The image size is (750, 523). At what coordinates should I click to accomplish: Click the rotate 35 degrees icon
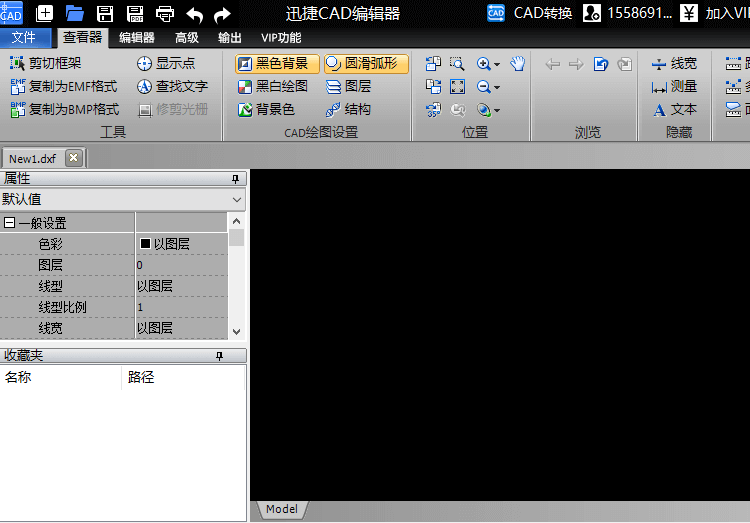coord(433,110)
